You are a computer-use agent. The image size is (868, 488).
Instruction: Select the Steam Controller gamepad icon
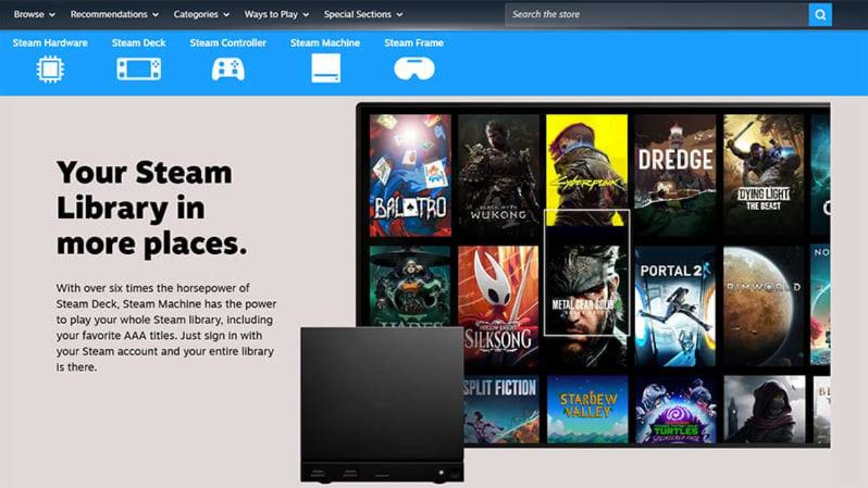(228, 68)
